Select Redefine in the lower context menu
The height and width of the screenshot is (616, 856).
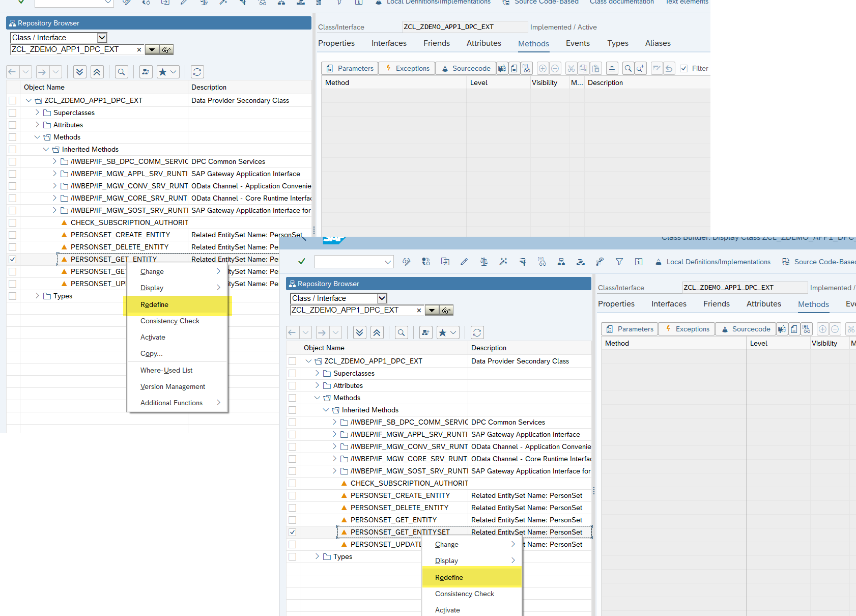[472, 577]
